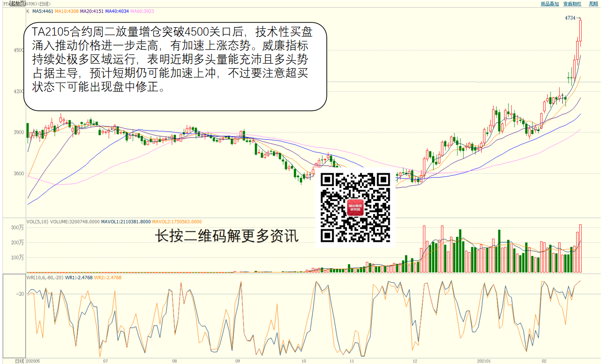This screenshot has height=364, width=607.
Task: Open the 查看期权 link
Action: pyautogui.click(x=572, y=4)
